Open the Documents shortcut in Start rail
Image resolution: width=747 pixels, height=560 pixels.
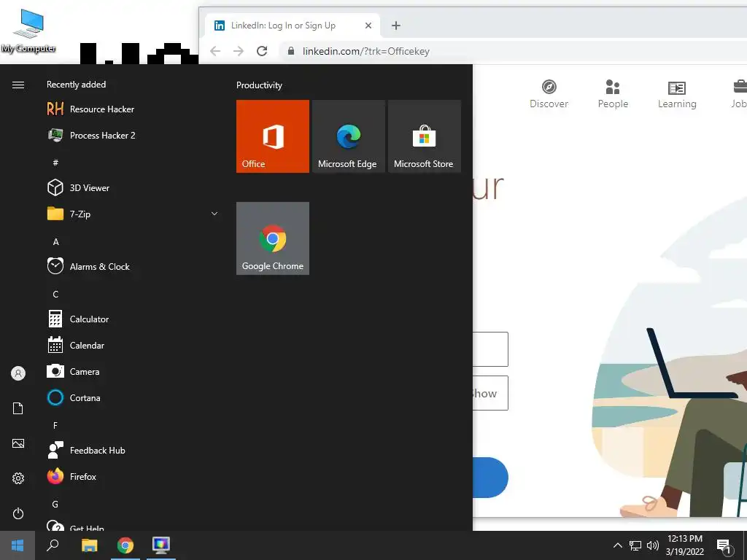tap(18, 408)
